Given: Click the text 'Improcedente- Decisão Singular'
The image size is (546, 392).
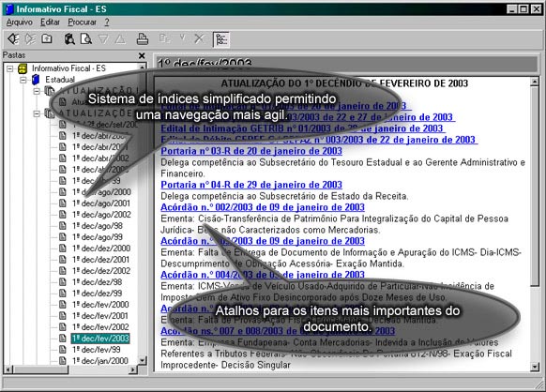Looking at the screenshot, I should 225,365.
